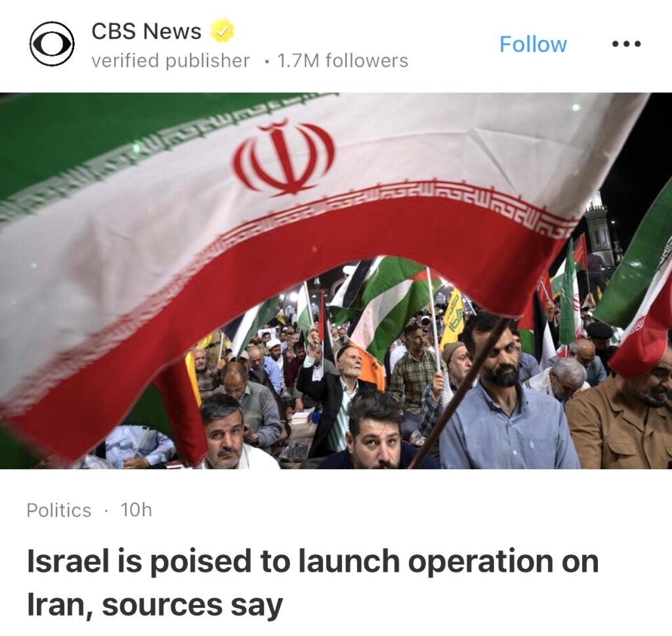
Task: Open the CBS eye logo avatar
Action: point(52,44)
